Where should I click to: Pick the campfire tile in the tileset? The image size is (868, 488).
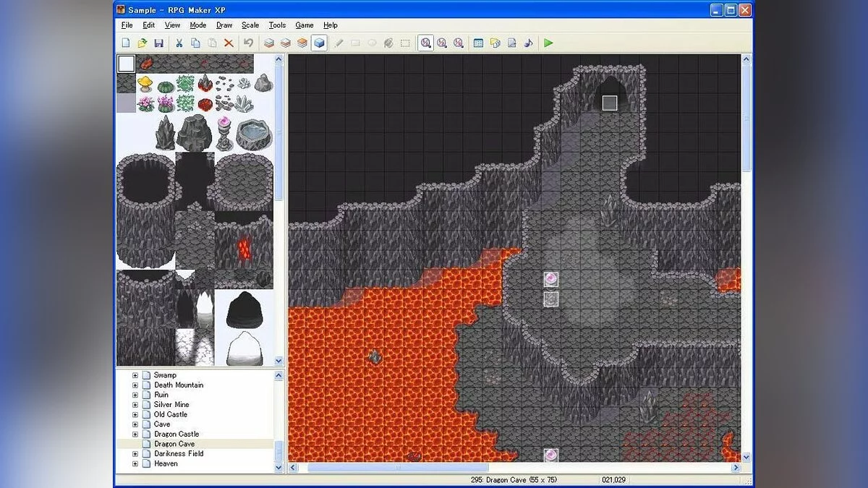tap(205, 83)
